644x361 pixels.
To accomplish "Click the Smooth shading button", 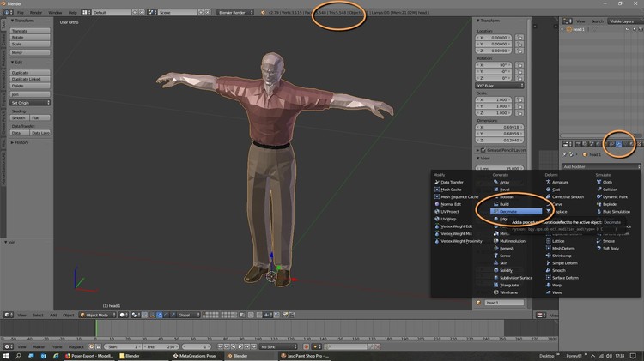I will coord(19,117).
